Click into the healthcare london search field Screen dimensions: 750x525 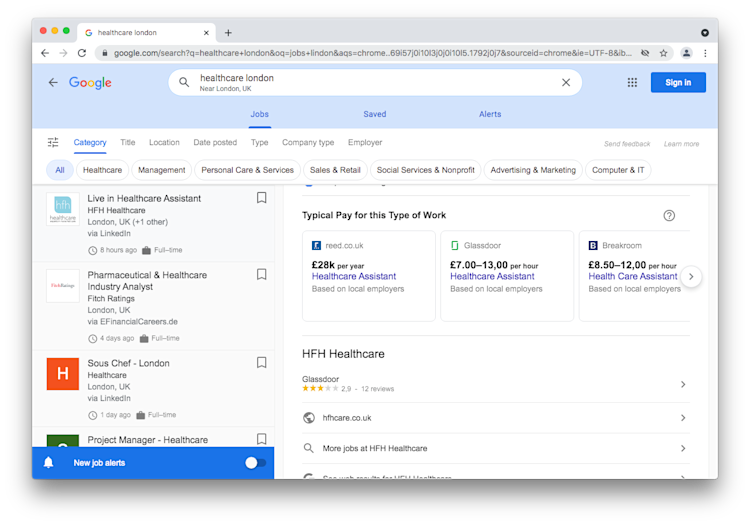(375, 82)
